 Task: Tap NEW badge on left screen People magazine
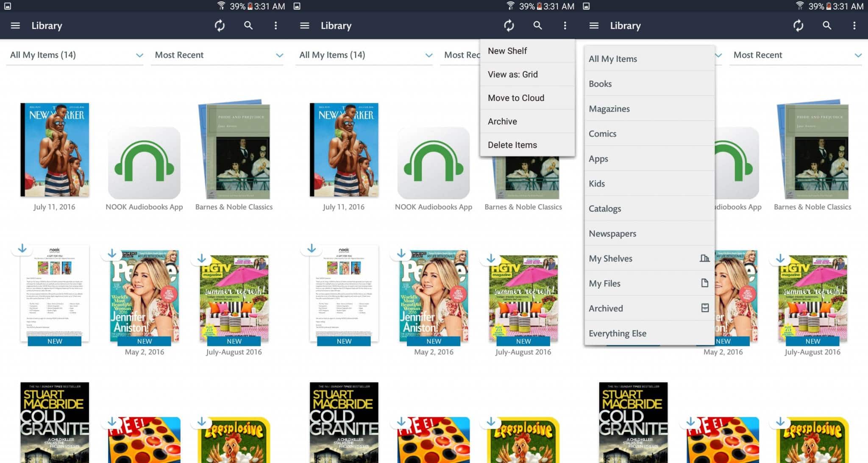[x=145, y=341]
